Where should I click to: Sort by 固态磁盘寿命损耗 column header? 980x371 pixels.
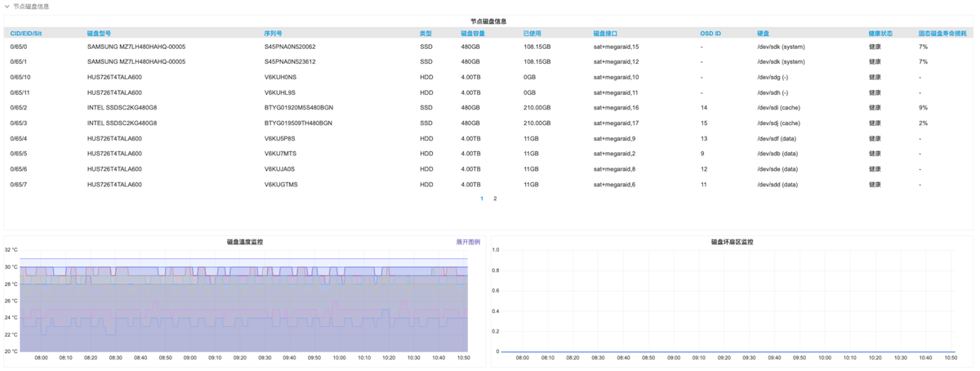pyautogui.click(x=942, y=34)
